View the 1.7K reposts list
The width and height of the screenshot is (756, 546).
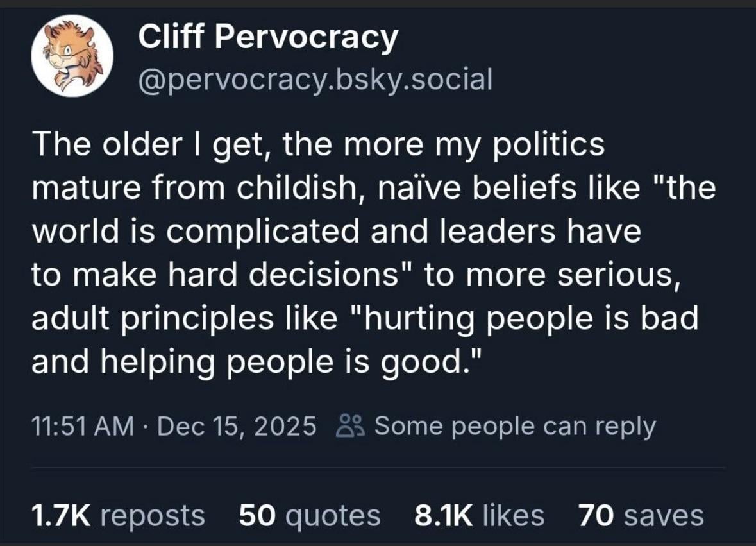click(x=118, y=515)
